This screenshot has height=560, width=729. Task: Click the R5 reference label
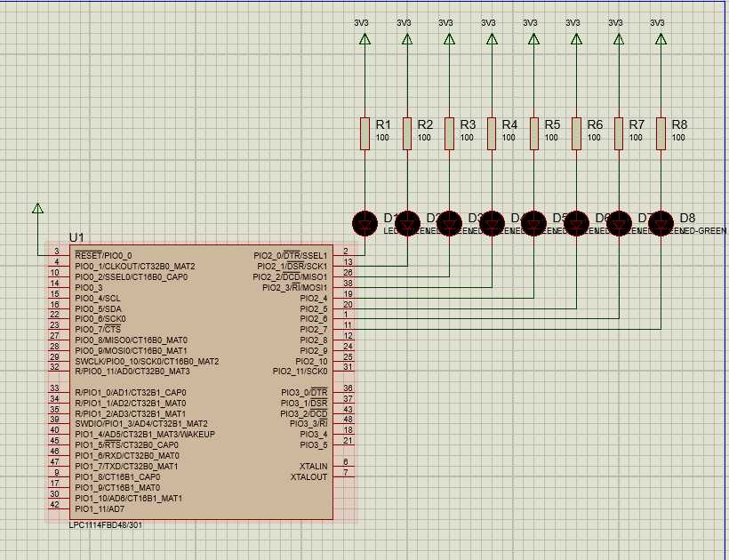click(x=552, y=124)
